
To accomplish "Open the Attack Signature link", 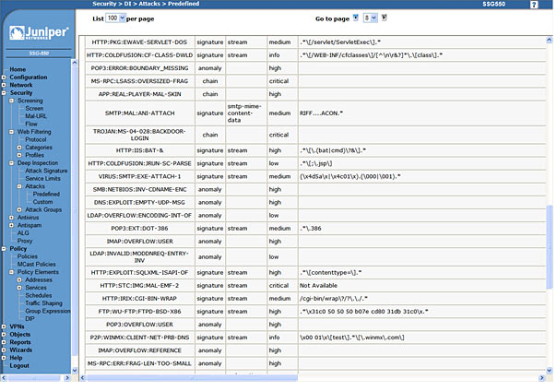I will tap(46, 171).
